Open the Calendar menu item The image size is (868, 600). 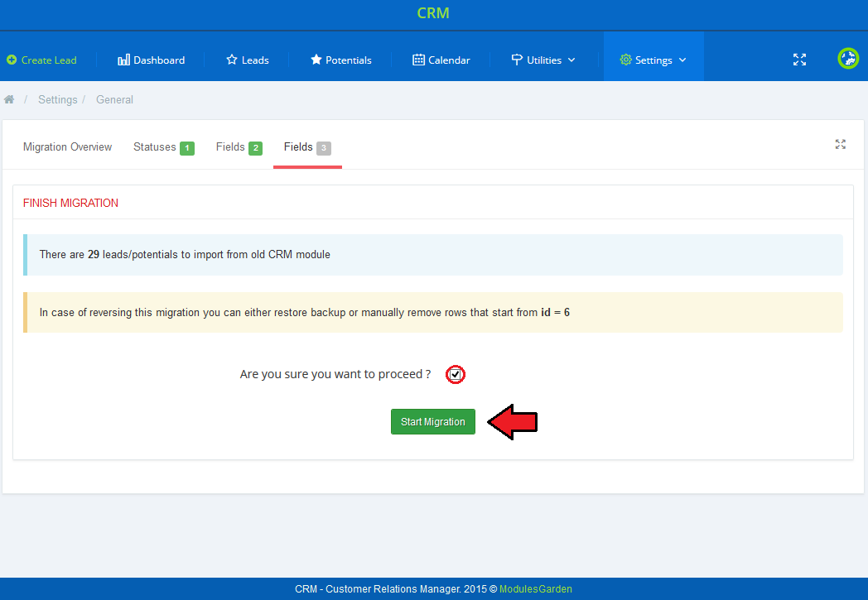click(441, 60)
